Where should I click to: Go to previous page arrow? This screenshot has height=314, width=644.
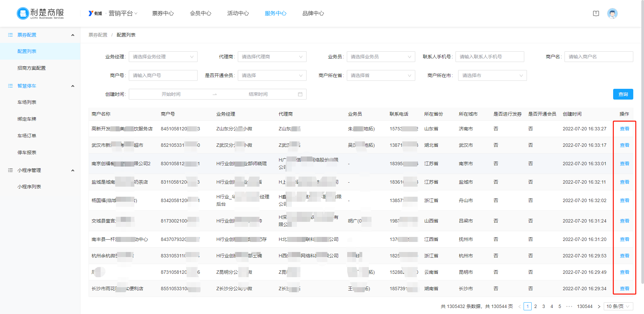(520, 306)
